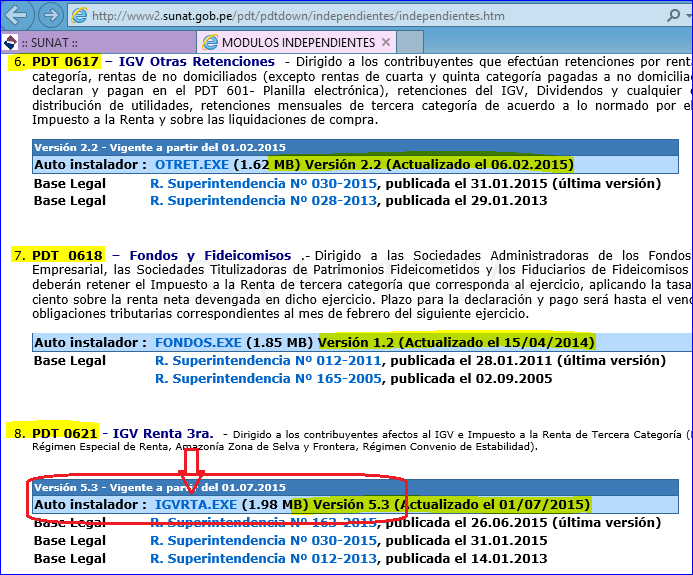Viewport: 693px width, 575px height.
Task: Click the SUNAT tab favicon
Action: click(x=10, y=43)
